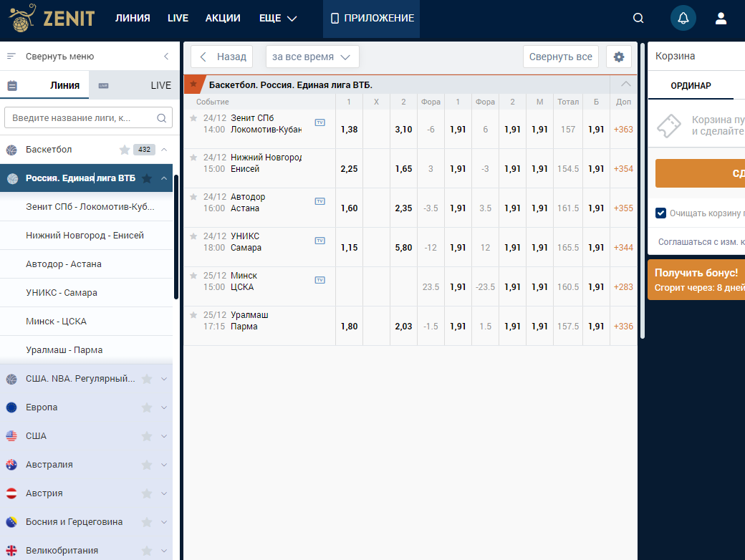The width and height of the screenshot is (745, 560).
Task: Open the ЕЩЕ dropdown menu
Action: point(278,19)
